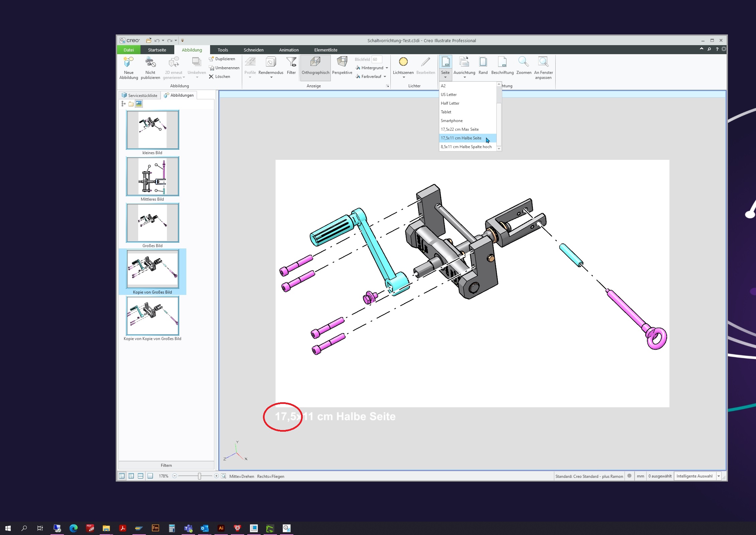Launch Adobe Illustrator from the taskbar
Screen dimensions: 756x535
221,528
